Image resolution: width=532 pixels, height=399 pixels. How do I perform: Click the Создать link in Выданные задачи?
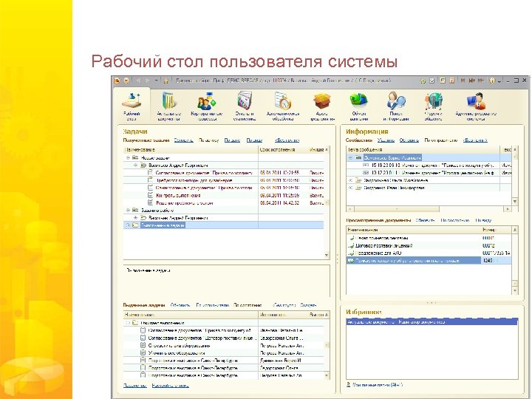click(308, 305)
